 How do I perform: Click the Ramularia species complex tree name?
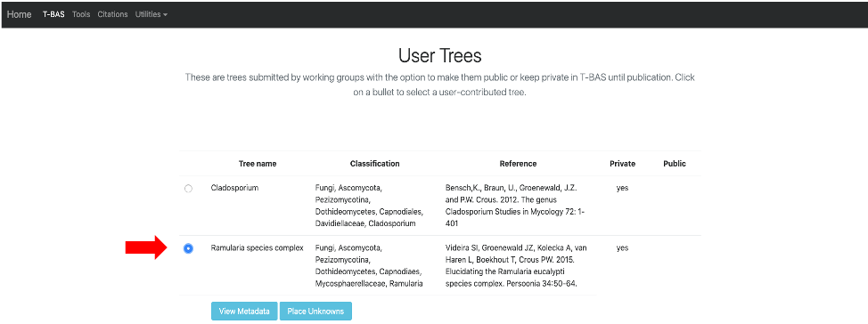tap(258, 248)
